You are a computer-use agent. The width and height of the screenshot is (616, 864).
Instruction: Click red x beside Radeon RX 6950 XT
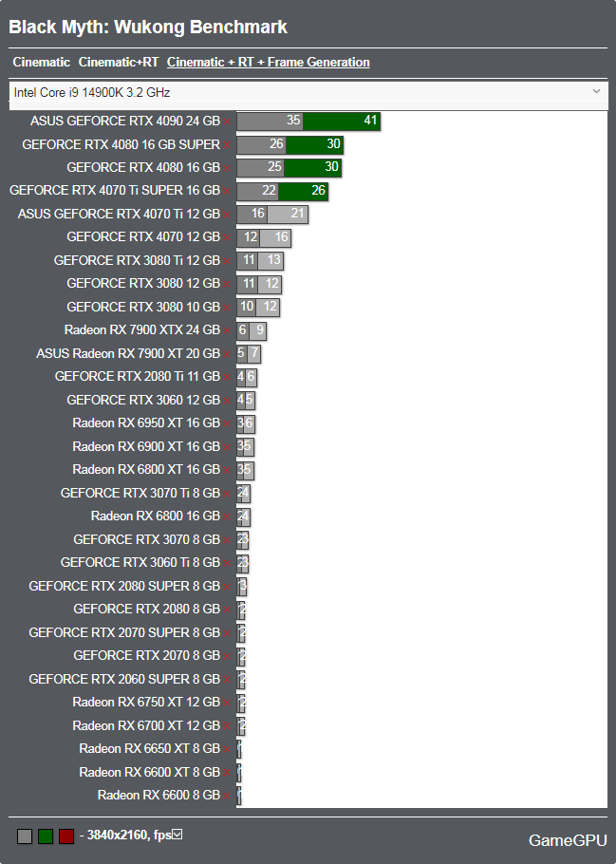coord(227,424)
